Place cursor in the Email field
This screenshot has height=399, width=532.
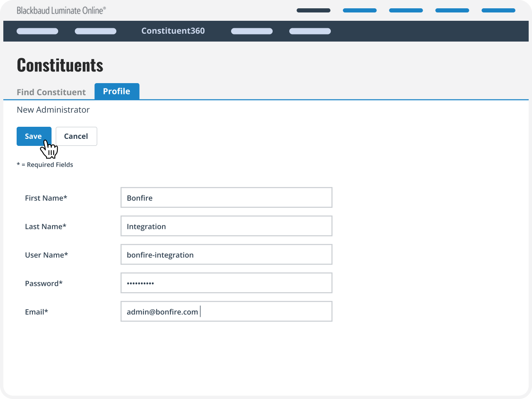click(226, 311)
